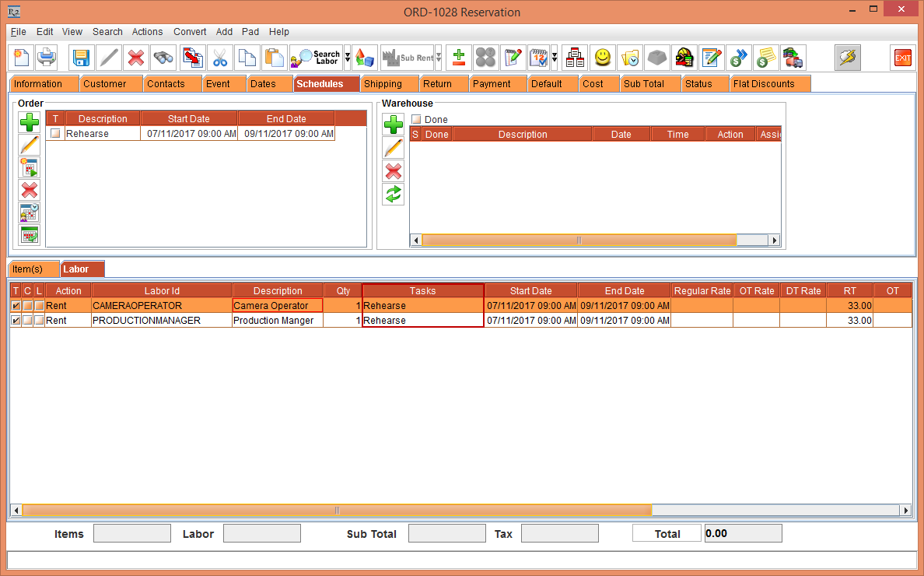Open the Actions menu
This screenshot has height=576, width=924.
tap(147, 32)
